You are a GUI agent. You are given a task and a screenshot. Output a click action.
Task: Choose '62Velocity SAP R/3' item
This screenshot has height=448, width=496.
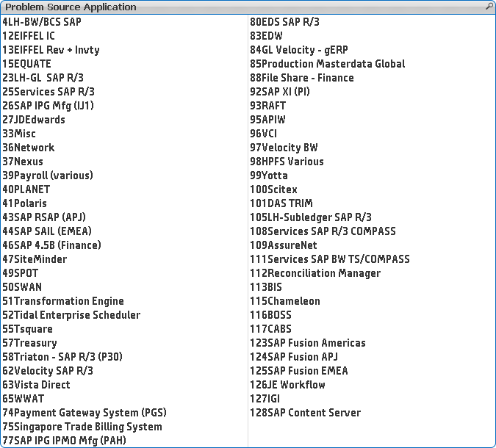[x=124, y=371]
